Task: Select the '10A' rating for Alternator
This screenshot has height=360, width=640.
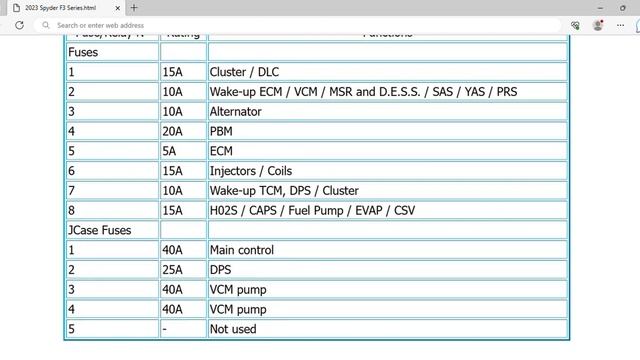Action: [x=183, y=111]
